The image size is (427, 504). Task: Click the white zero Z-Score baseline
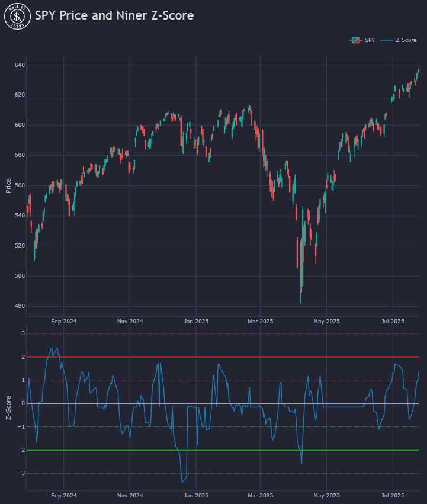pyautogui.click(x=223, y=403)
